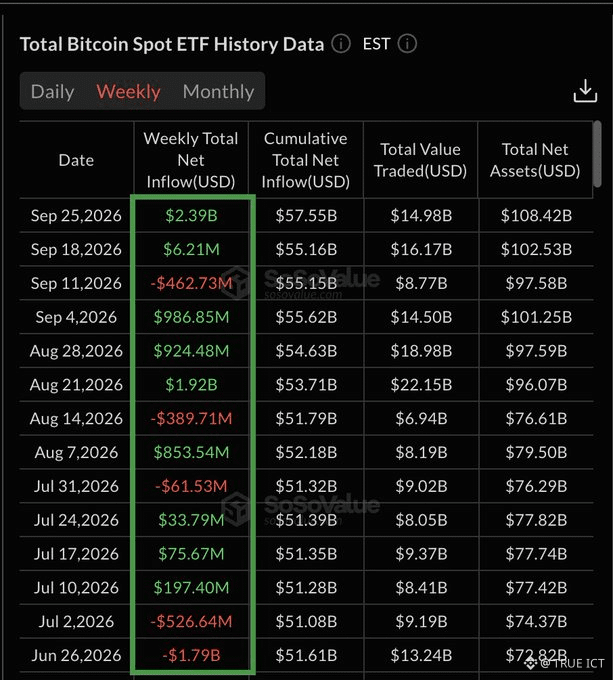Click the Weekly Total Net Inflow header
613x680 pixels.
(x=191, y=160)
